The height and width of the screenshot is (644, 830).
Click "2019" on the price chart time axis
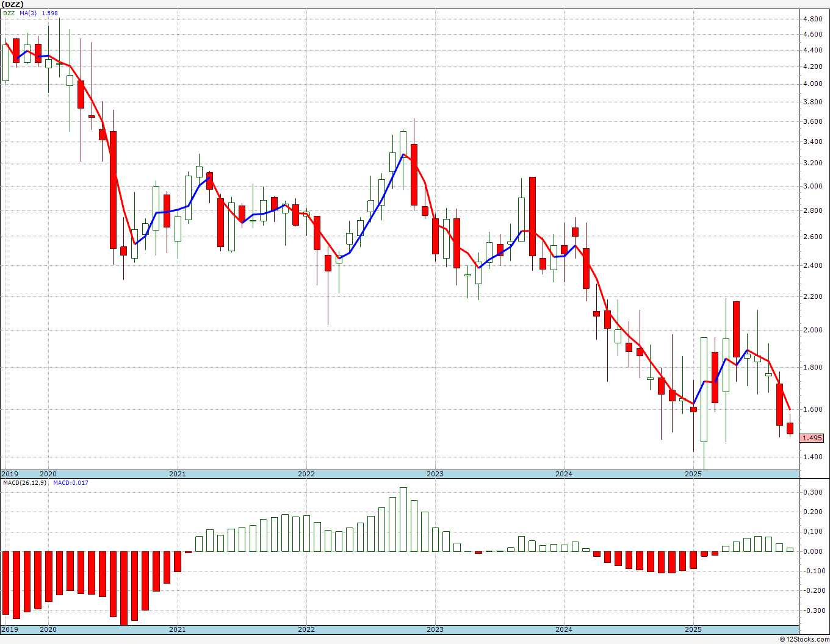pos(9,474)
